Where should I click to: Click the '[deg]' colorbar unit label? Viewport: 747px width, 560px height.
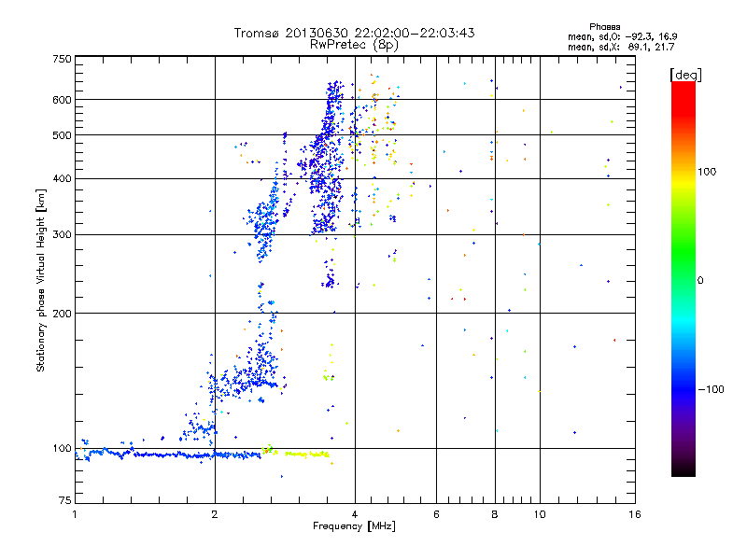685,75
